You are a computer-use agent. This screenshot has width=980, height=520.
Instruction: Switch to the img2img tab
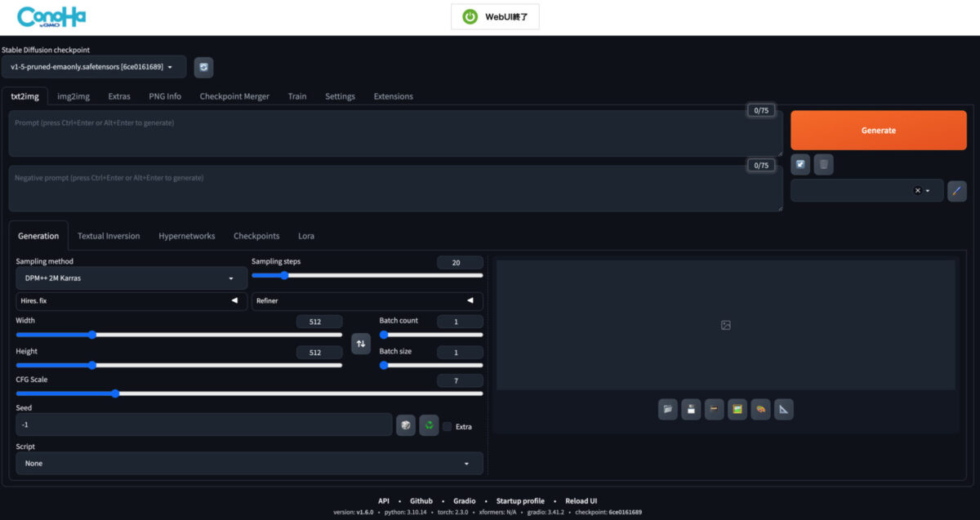click(73, 96)
